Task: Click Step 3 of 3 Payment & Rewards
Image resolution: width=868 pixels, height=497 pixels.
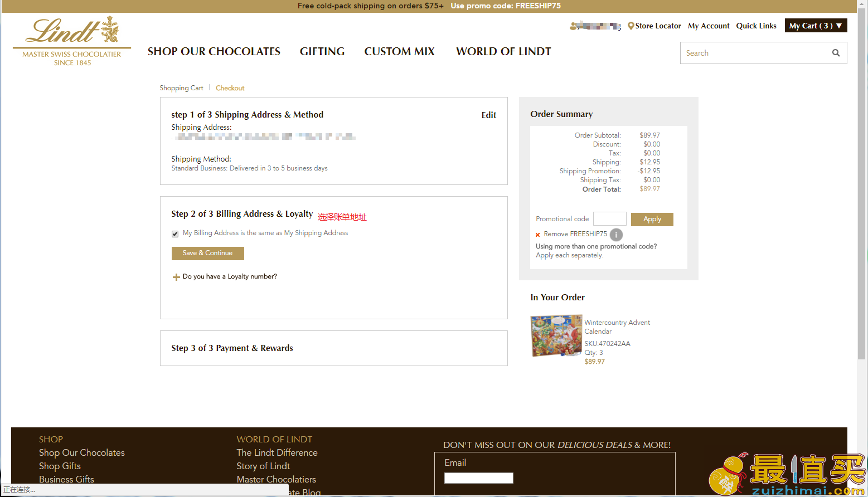Action: point(232,348)
